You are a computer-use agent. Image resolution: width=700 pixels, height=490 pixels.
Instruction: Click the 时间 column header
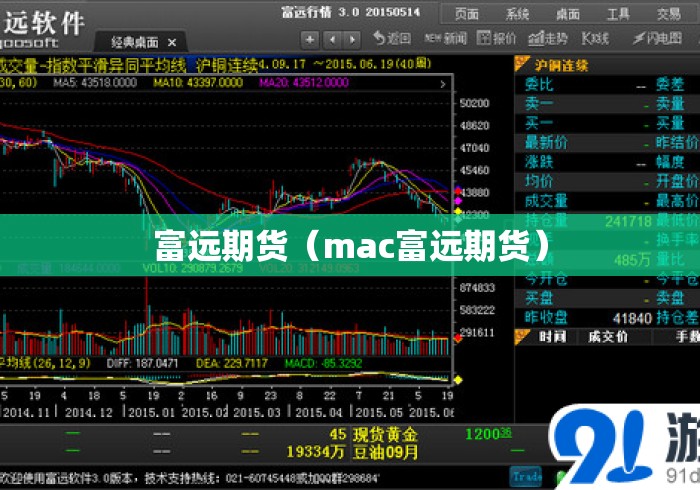click(x=553, y=337)
